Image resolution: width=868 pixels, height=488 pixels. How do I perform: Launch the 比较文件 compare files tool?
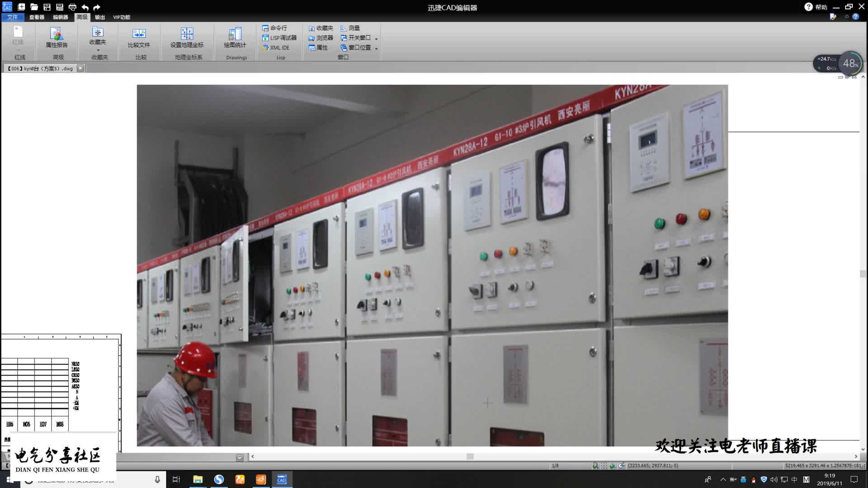point(139,37)
